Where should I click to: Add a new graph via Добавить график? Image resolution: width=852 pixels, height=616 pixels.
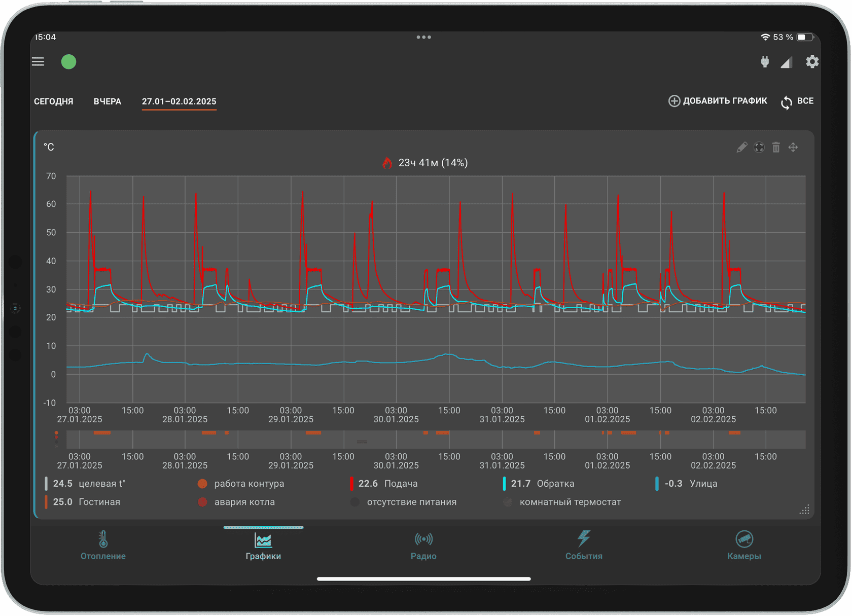(718, 101)
